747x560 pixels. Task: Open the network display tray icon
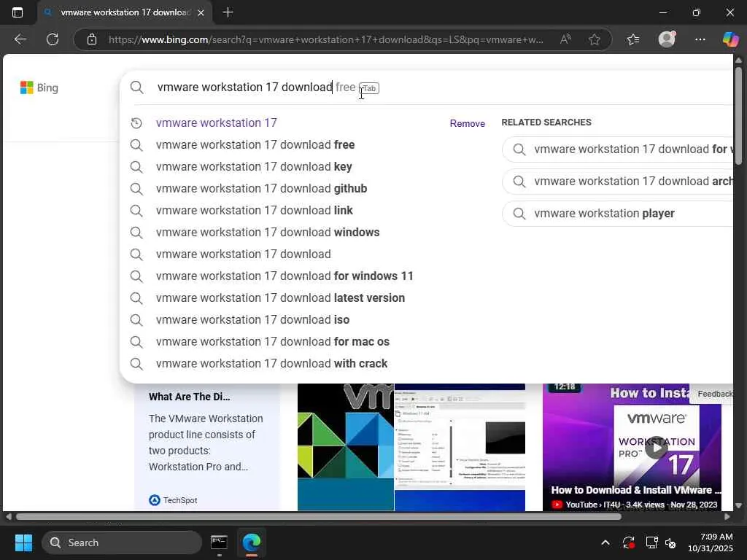tap(651, 542)
